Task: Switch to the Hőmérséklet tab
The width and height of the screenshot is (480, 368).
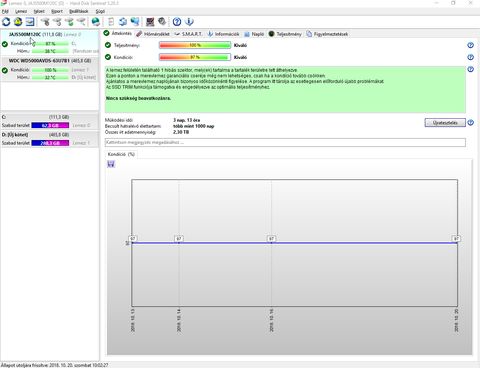Action: tap(153, 34)
